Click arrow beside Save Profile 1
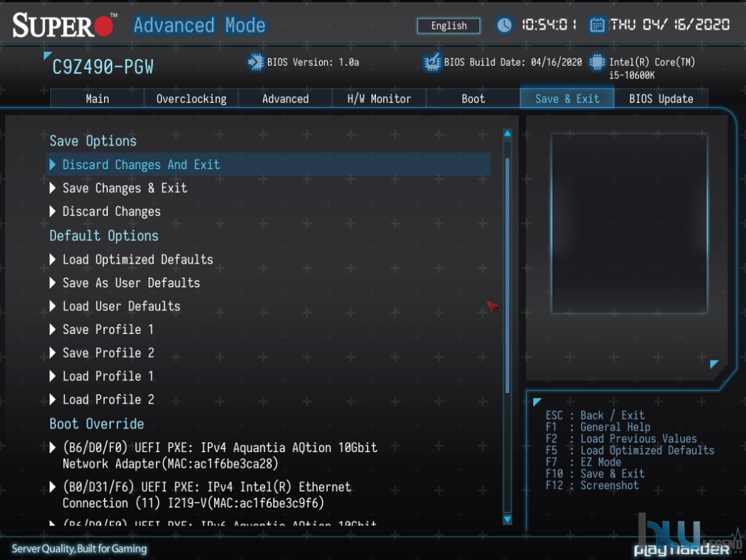 pos(52,329)
